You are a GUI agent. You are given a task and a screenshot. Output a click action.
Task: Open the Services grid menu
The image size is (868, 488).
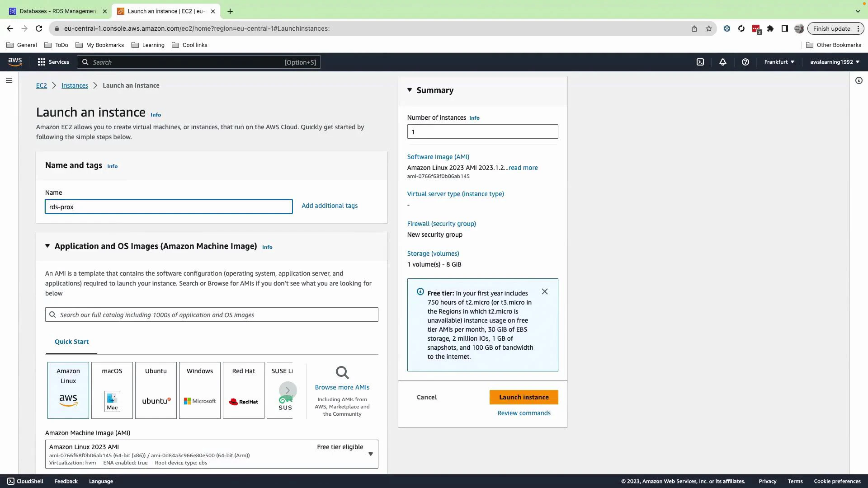[x=53, y=62]
